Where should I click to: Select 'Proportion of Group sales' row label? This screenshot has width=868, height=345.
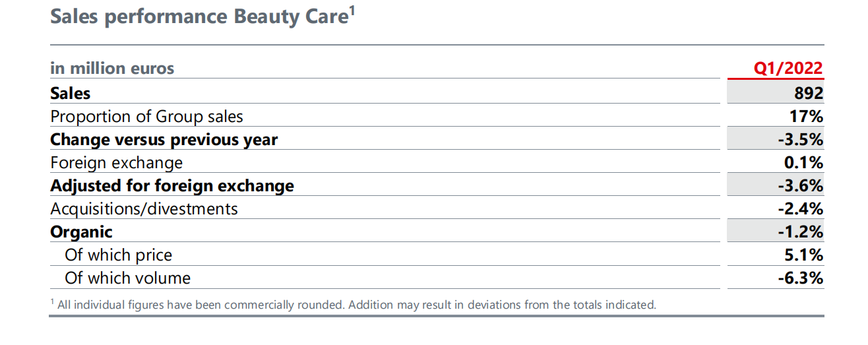click(146, 117)
